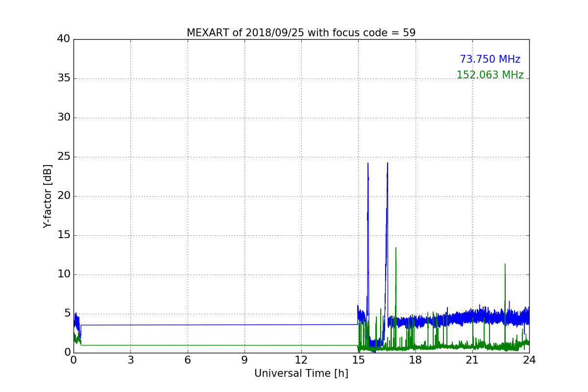Click y-axis tick label 30
The height and width of the screenshot is (392, 588).
64,118
